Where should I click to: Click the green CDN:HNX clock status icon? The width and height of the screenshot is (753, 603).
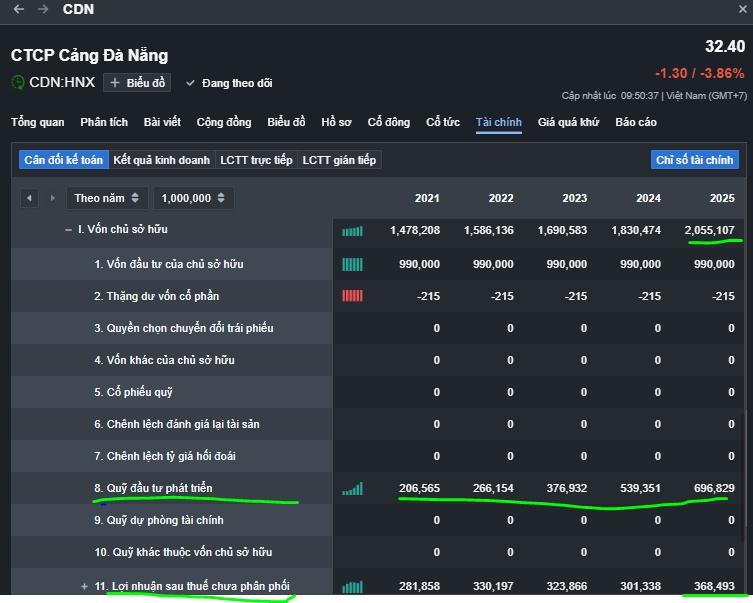tap(18, 83)
